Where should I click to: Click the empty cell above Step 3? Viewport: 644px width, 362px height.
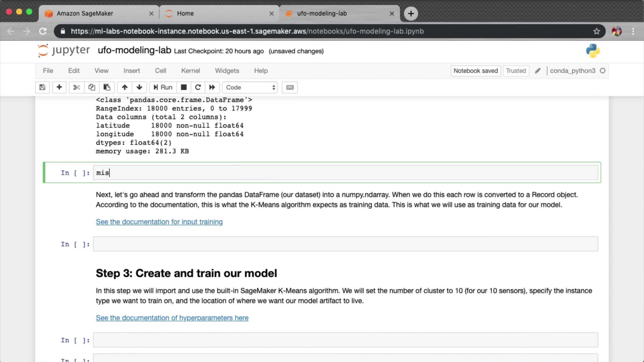pyautogui.click(x=345, y=244)
